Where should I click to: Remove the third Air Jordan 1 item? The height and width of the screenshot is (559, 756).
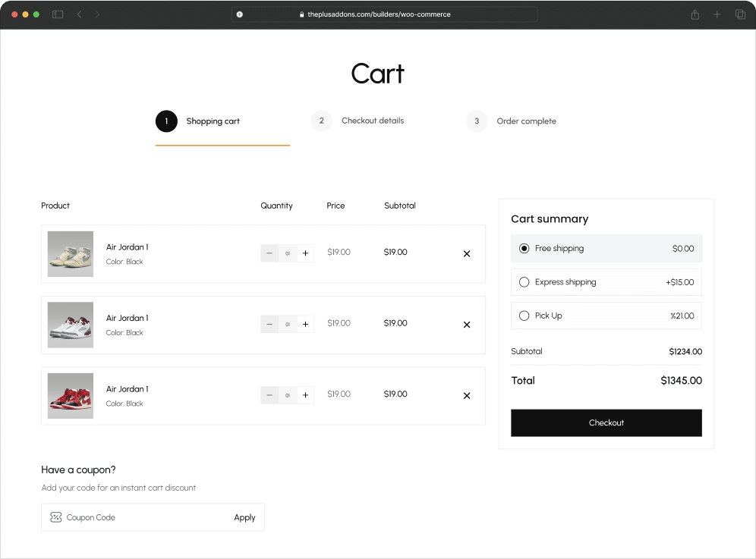pyautogui.click(x=466, y=395)
